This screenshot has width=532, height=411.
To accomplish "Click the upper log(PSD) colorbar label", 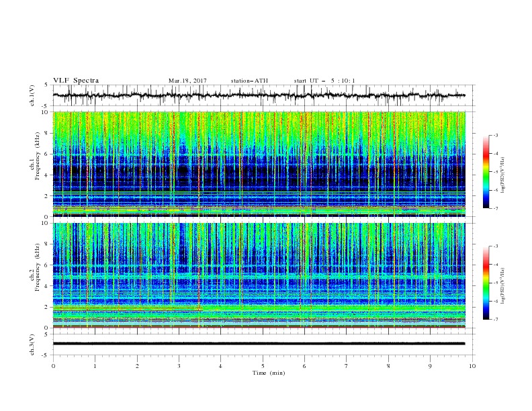I will tap(502, 175).
